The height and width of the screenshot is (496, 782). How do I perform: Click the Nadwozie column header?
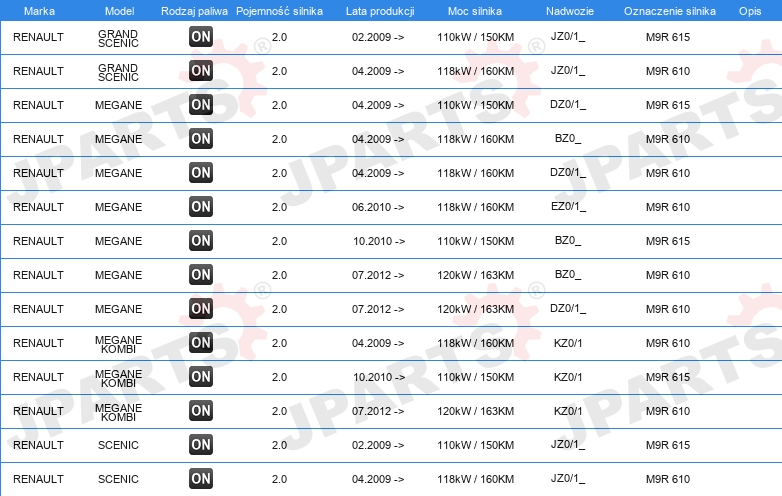point(570,11)
